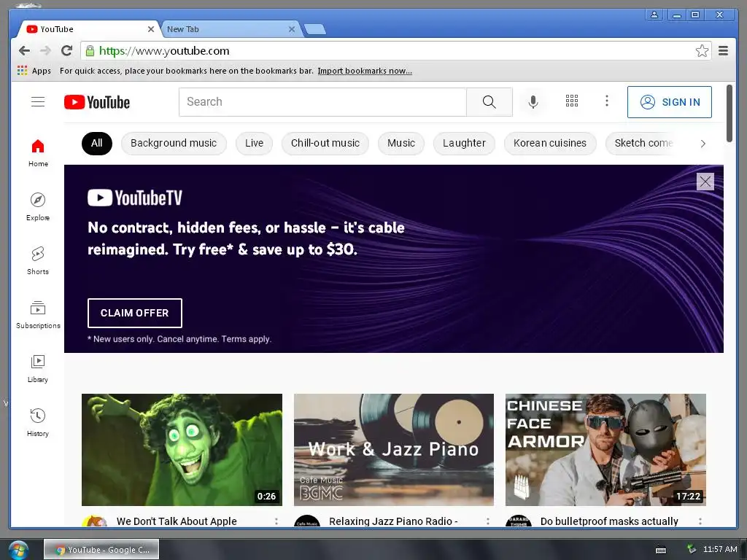The image size is (747, 560).
Task: Close the YouTube TV banner ad
Action: pos(705,182)
